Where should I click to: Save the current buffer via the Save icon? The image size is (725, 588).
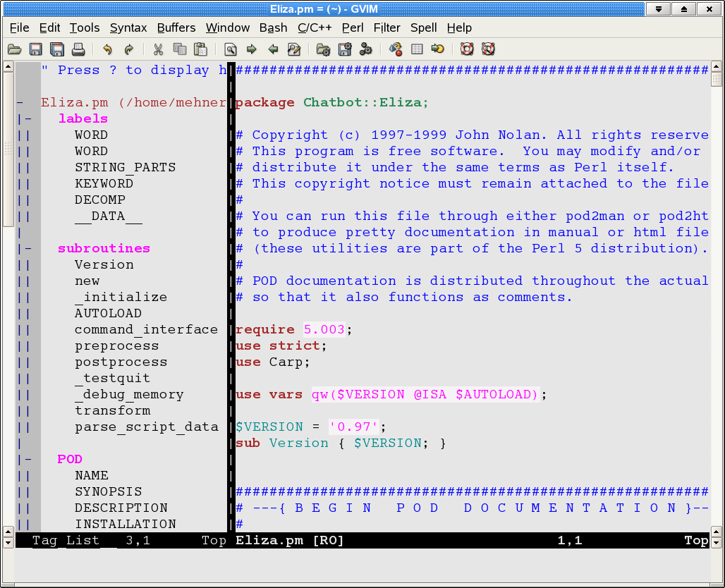click(x=35, y=49)
